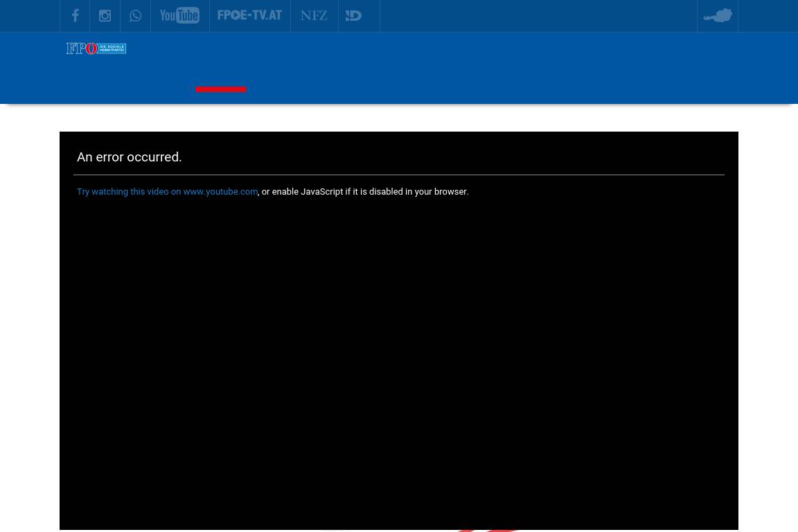
Task: Click the red graphic below the video
Action: click(x=488, y=530)
